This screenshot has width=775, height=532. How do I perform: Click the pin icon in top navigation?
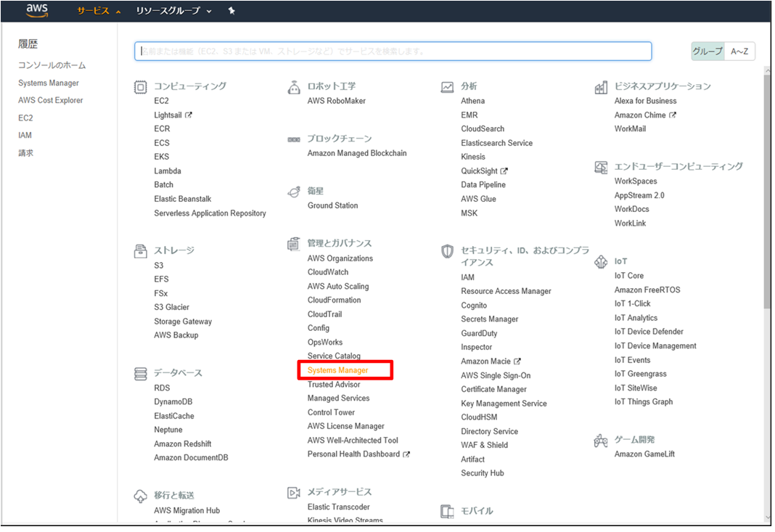[x=231, y=11]
